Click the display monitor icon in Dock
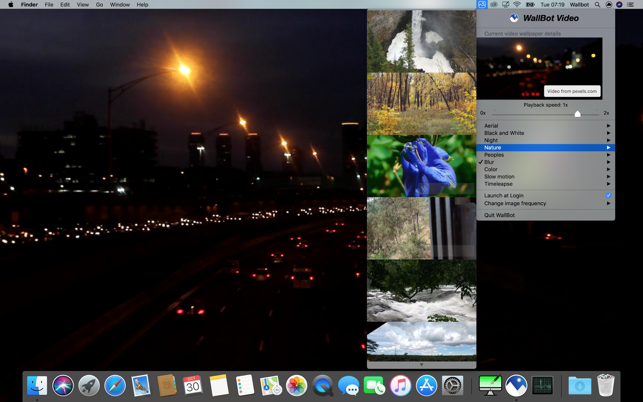The width and height of the screenshot is (643, 402). 490,386
